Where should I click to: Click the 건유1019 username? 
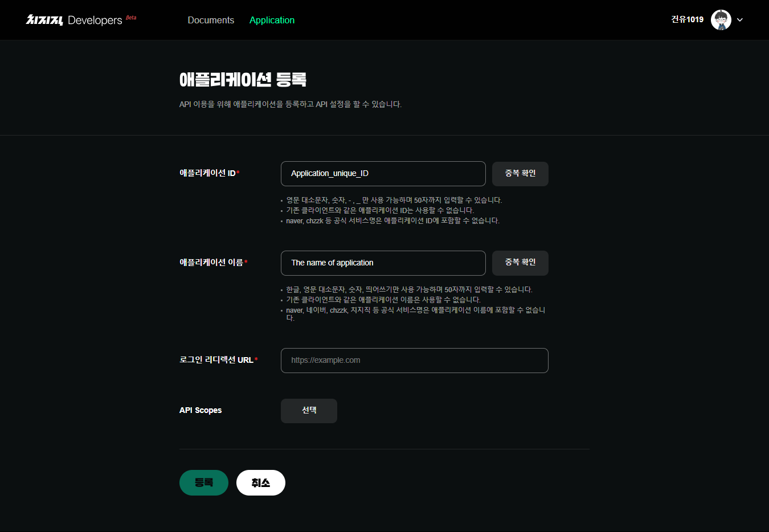click(x=687, y=19)
